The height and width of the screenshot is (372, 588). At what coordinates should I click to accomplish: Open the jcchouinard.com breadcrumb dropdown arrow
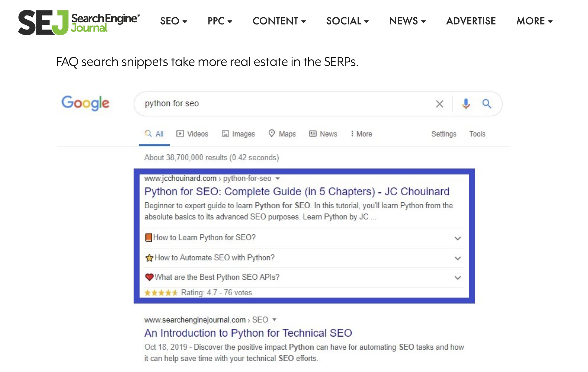[x=277, y=178]
